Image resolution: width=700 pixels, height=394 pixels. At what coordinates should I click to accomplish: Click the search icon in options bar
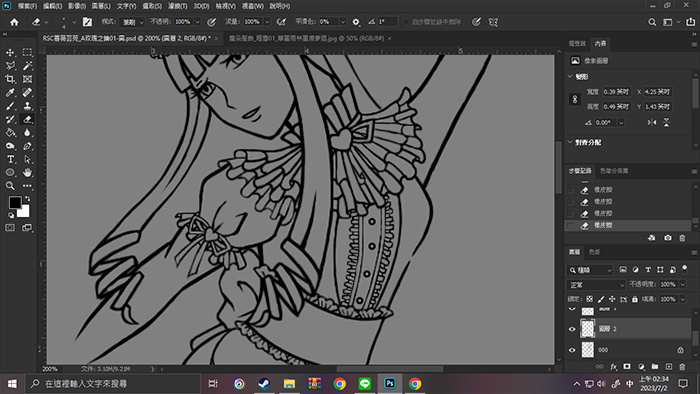652,22
